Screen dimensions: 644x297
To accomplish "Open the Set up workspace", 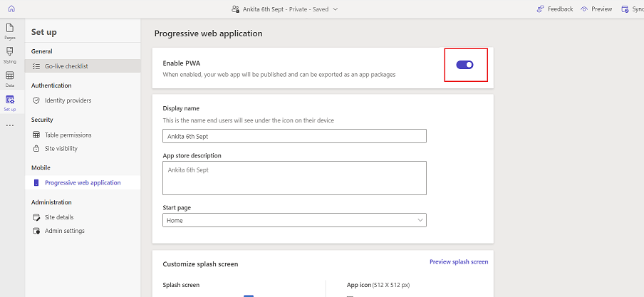I will pos(10,103).
